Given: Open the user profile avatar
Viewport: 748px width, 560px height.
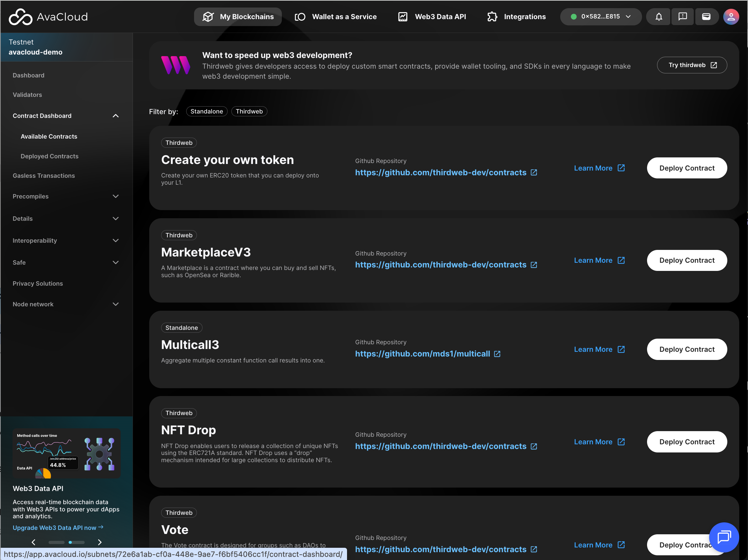Looking at the screenshot, I should pos(731,17).
